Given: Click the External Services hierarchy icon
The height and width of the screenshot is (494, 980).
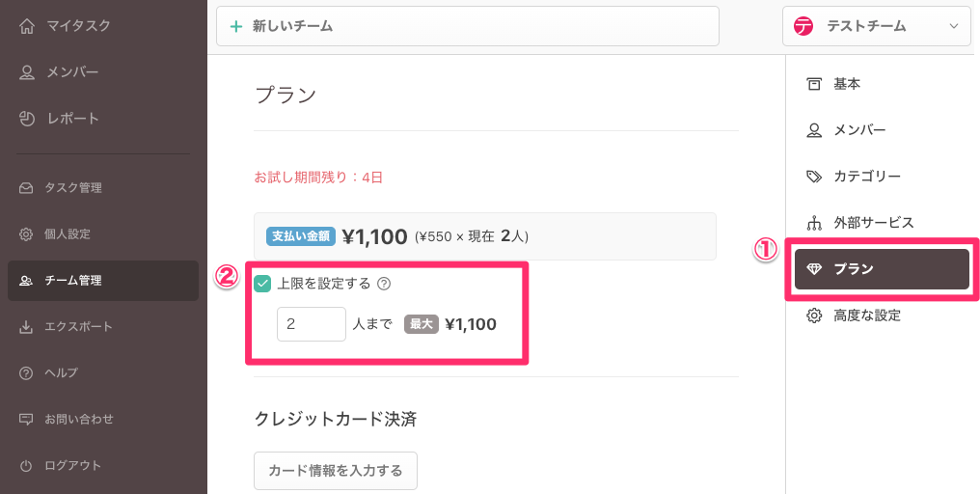Looking at the screenshot, I should (x=814, y=223).
